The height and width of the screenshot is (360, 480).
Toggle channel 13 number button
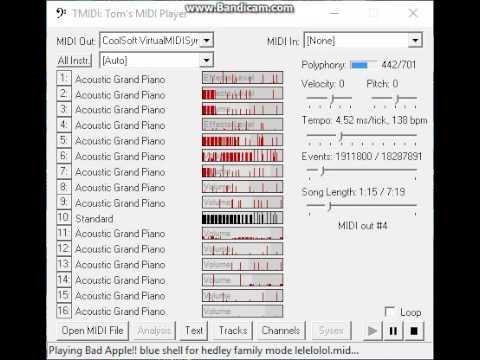(64, 264)
